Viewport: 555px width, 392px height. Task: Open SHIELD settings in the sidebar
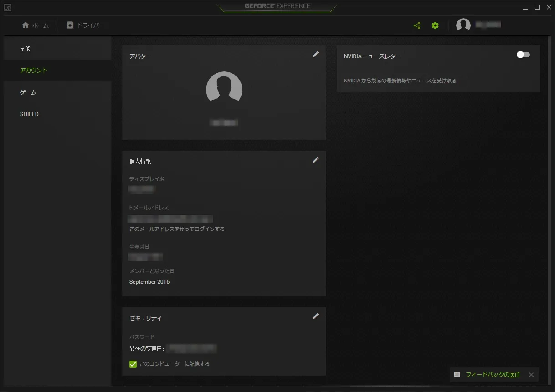(57, 114)
